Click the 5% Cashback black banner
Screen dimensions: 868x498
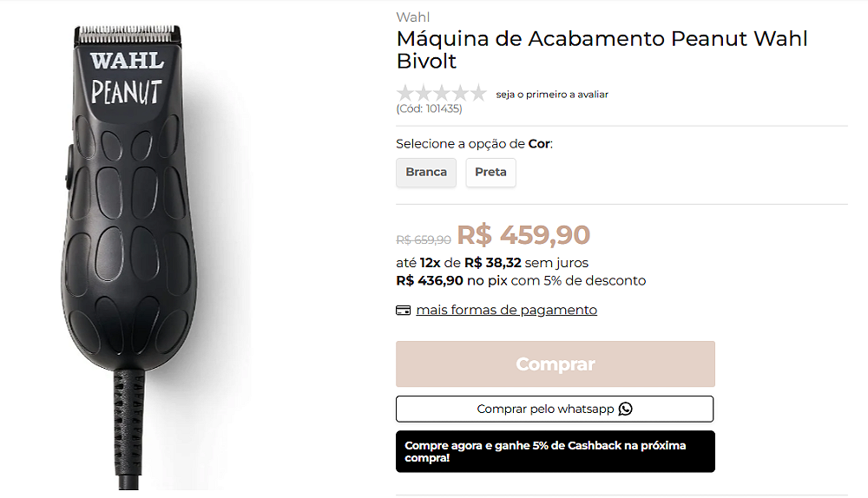click(556, 451)
